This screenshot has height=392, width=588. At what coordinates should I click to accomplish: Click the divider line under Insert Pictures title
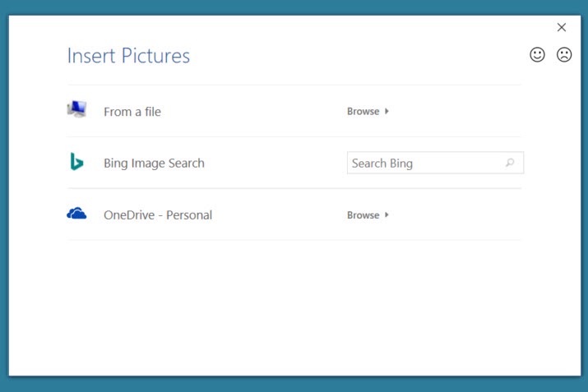(294, 85)
